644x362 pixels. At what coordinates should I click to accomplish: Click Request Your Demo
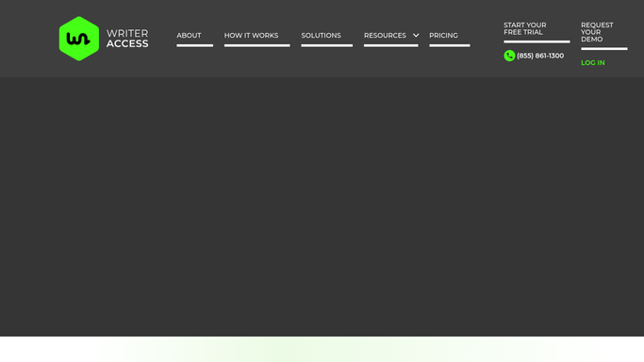(597, 32)
